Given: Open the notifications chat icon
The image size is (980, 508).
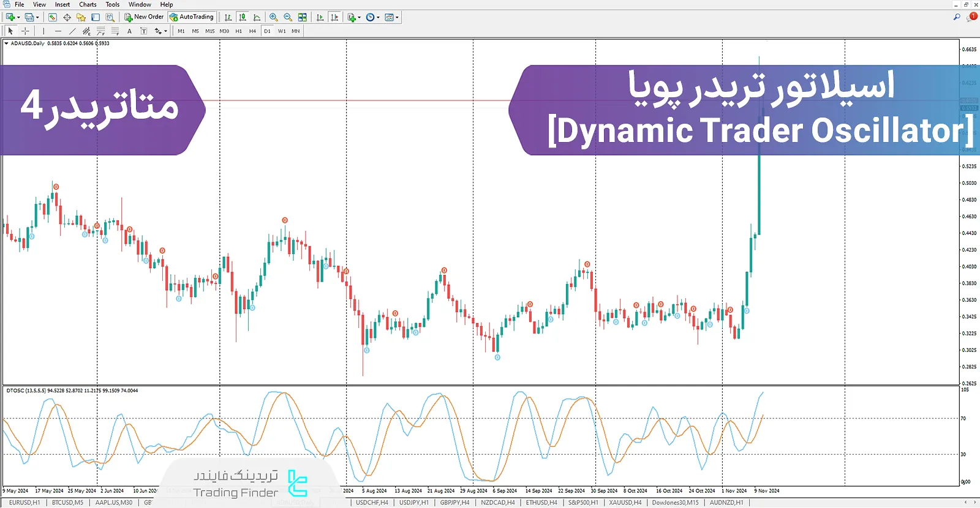Looking at the screenshot, I should click(x=971, y=17).
